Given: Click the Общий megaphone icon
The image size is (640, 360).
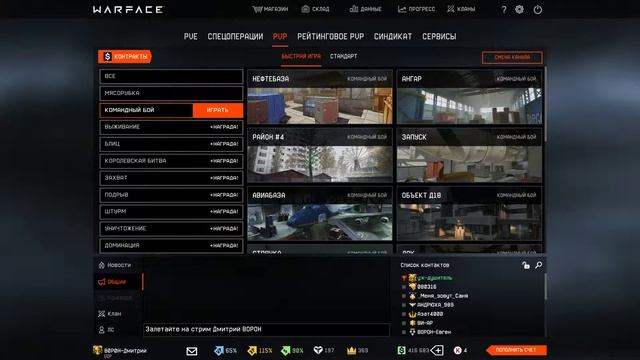Looking at the screenshot, I should point(102,282).
